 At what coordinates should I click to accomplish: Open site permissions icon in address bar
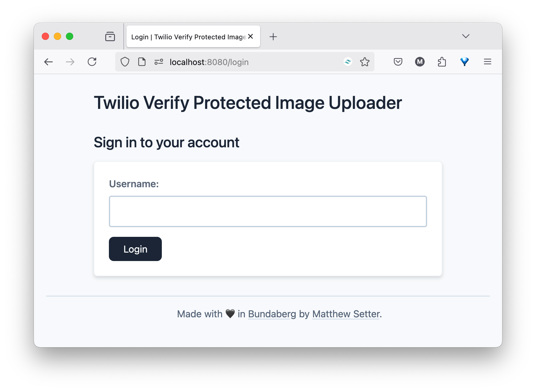159,62
